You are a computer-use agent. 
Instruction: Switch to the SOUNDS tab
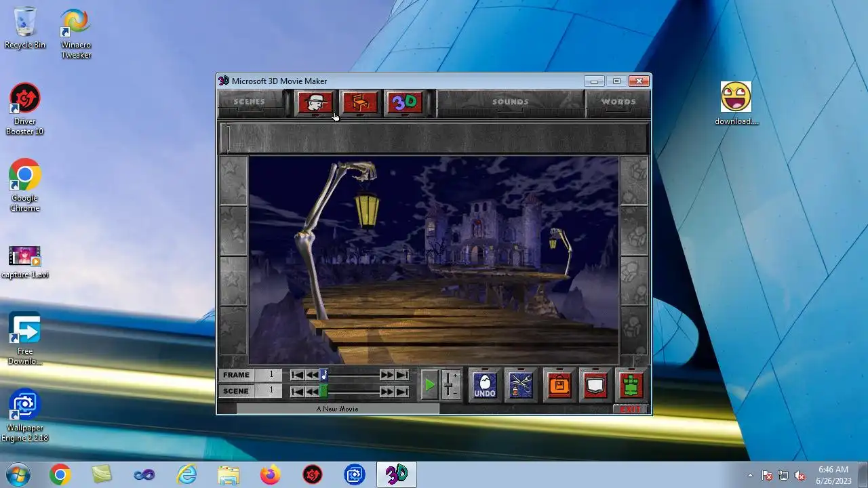click(510, 102)
